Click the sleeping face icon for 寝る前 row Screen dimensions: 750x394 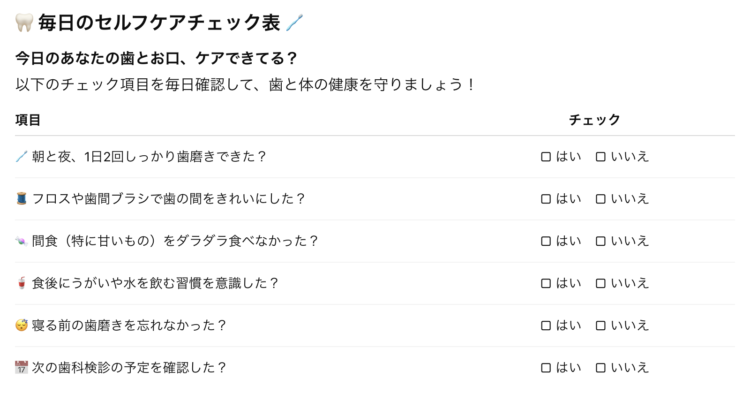22,325
